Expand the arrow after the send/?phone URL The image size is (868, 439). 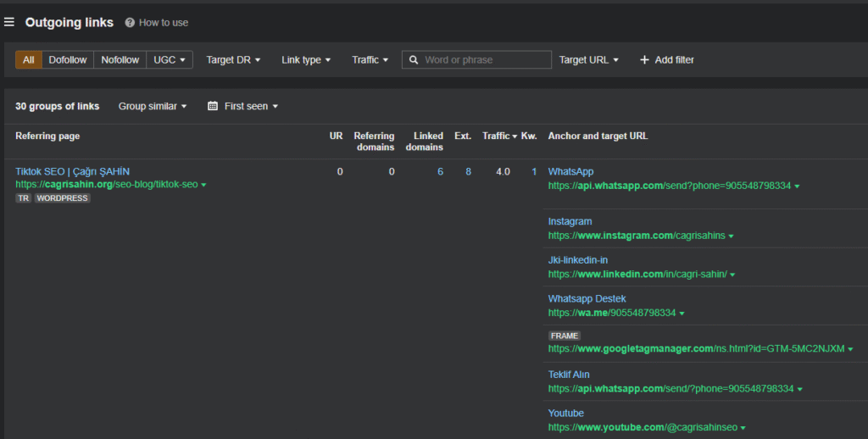pyautogui.click(x=800, y=389)
